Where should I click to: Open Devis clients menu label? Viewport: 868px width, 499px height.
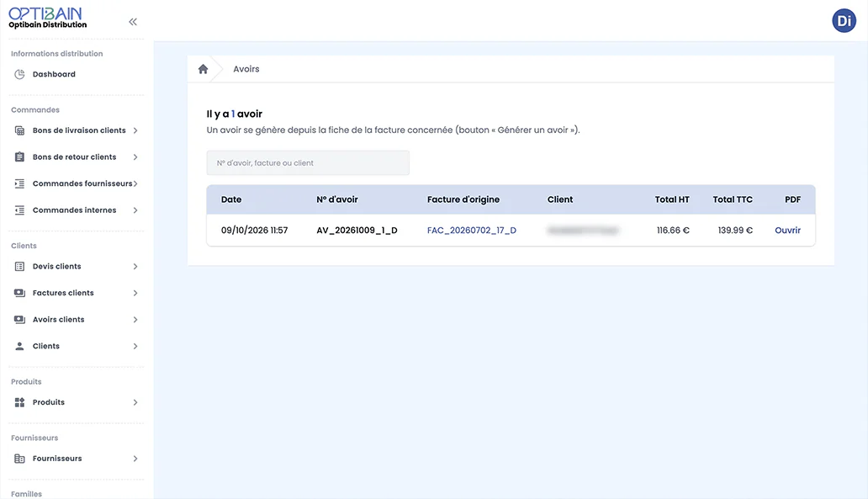click(x=57, y=267)
